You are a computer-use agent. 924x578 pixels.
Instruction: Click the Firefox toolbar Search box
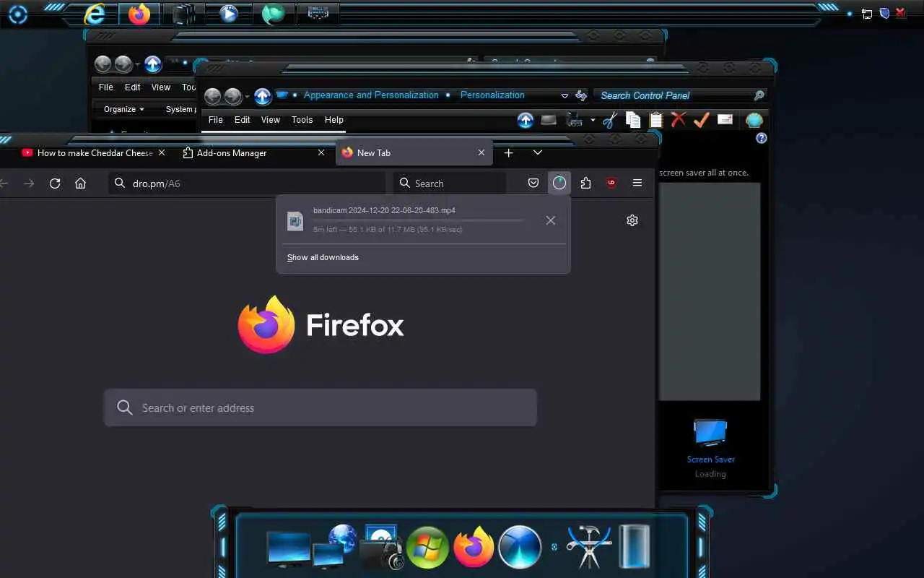point(450,184)
